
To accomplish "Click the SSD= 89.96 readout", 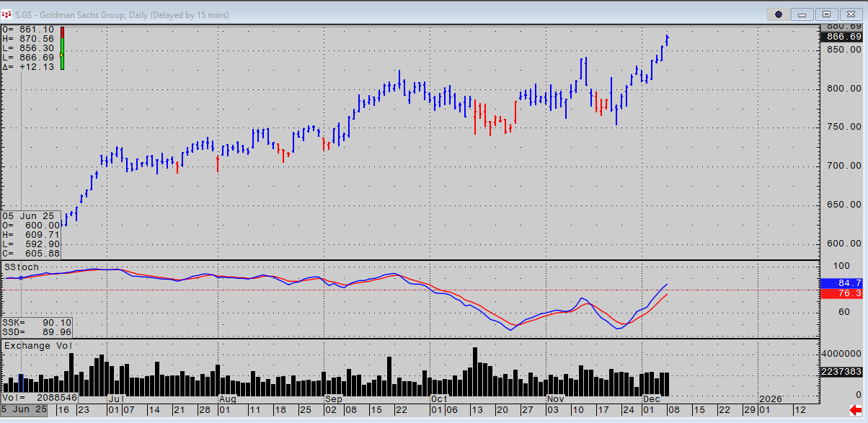I will click(x=36, y=331).
